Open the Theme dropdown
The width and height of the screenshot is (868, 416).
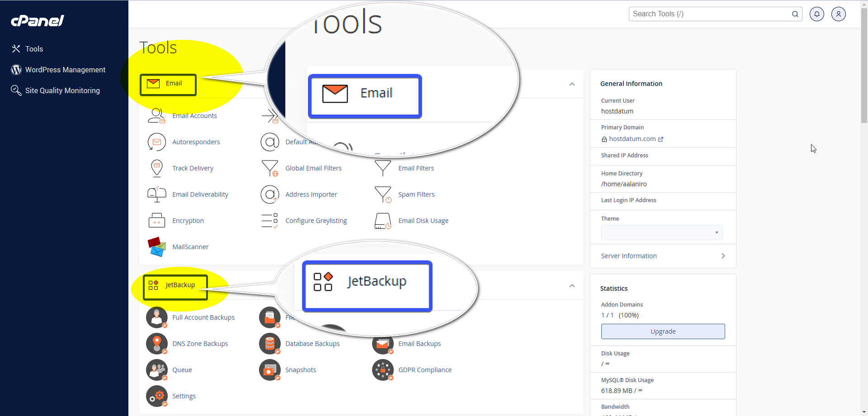pyautogui.click(x=661, y=232)
